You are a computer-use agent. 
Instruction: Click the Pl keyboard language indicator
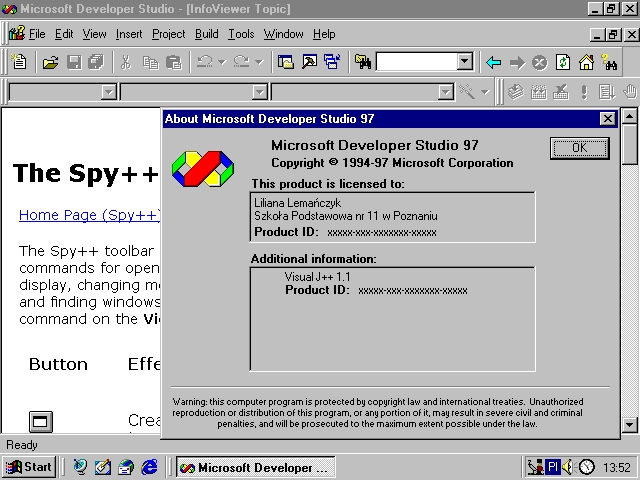pos(553,467)
